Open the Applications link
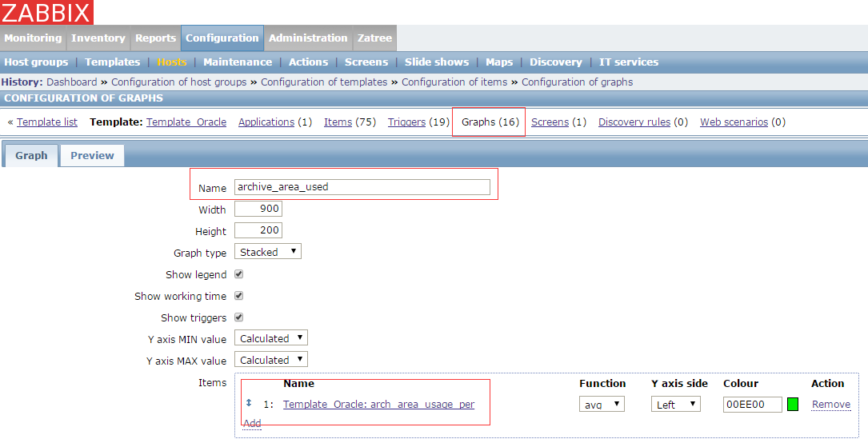The height and width of the screenshot is (447, 868). (266, 122)
